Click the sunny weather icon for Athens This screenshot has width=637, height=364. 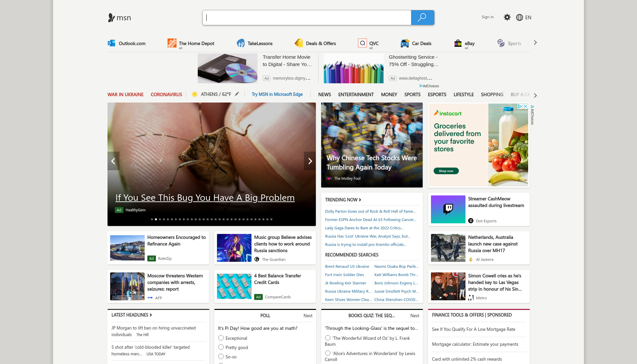195,94
